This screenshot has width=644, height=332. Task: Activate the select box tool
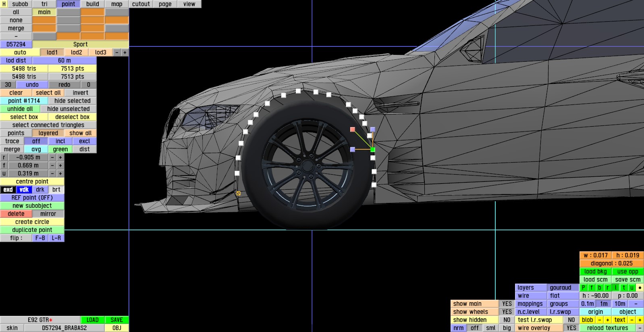(24, 117)
